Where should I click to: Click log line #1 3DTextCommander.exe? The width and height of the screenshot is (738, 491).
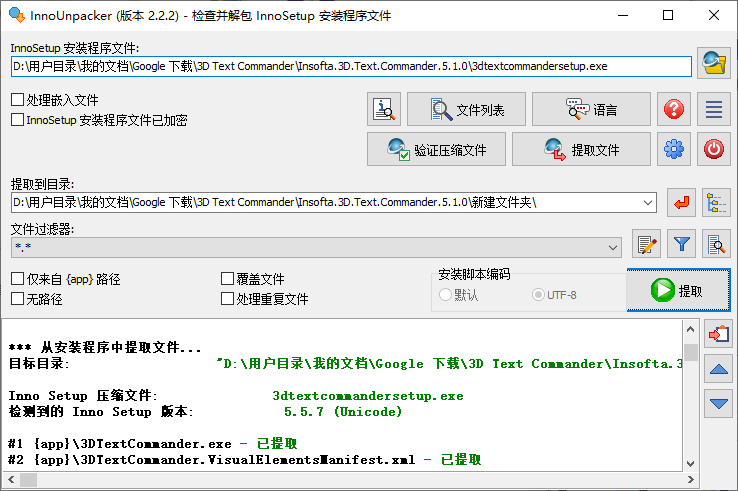point(152,443)
